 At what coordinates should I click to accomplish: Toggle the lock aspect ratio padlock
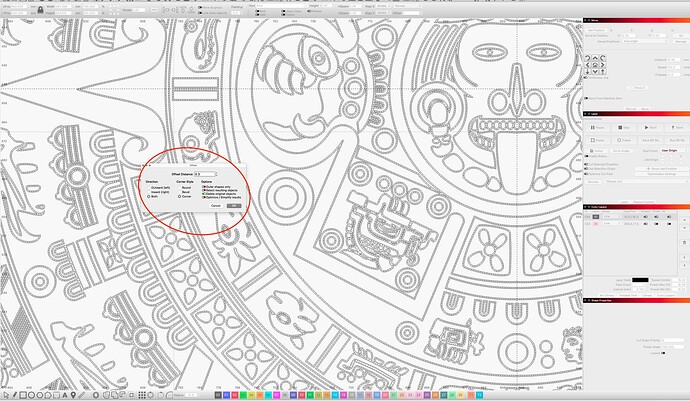point(40,9)
